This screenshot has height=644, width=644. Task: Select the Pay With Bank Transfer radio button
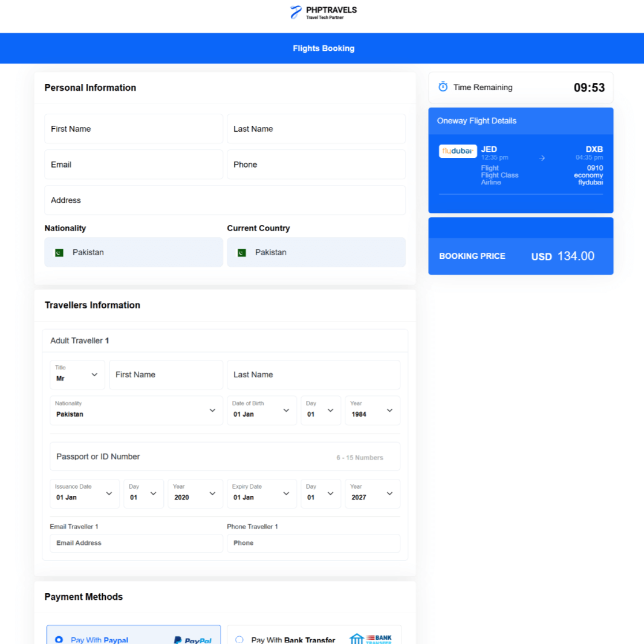239,640
